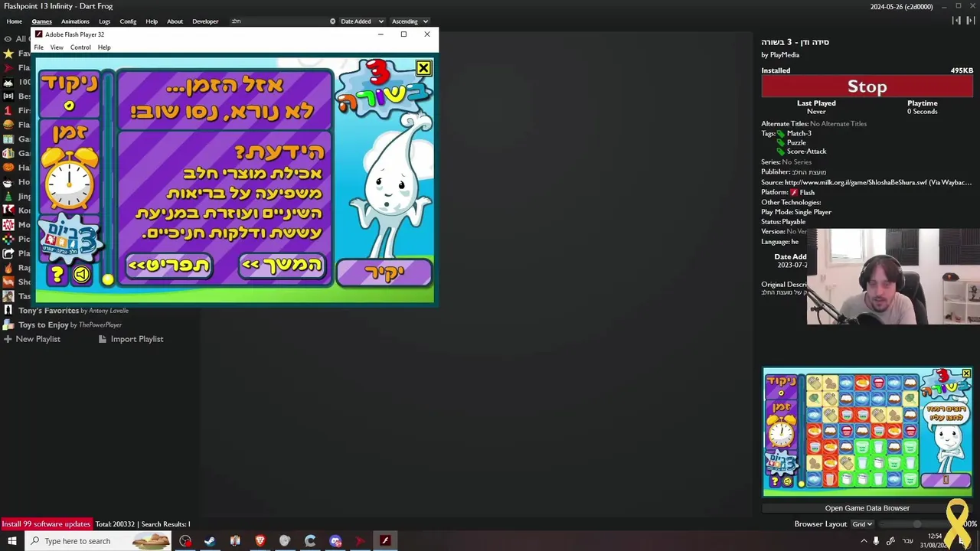This screenshot has width=980, height=551.
Task: Click the Windows Start button
Action: coord(11,541)
